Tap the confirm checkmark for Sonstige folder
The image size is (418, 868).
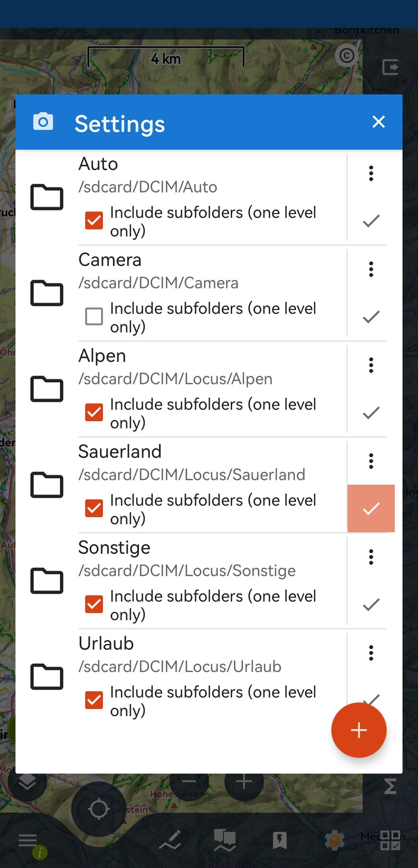pyautogui.click(x=371, y=605)
